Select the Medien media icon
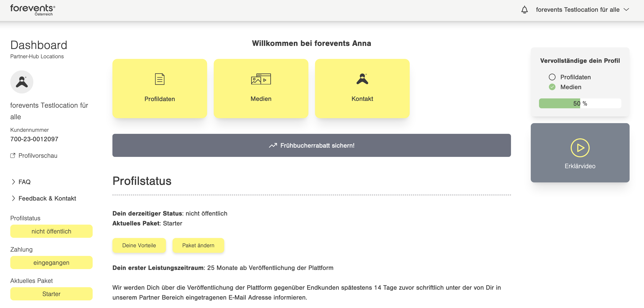Viewport: 644px width, 308px height. point(261,79)
